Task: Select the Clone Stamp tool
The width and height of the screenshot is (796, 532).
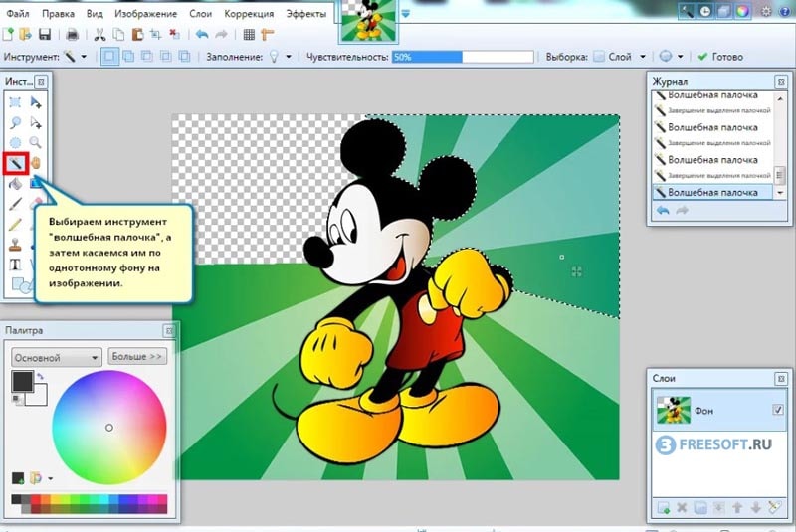Action: (x=15, y=245)
